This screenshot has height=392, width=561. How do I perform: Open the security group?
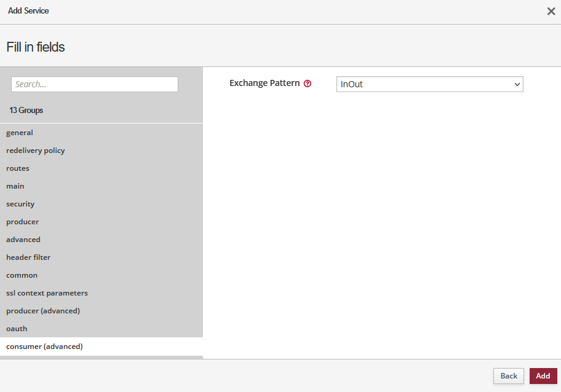pyautogui.click(x=20, y=204)
